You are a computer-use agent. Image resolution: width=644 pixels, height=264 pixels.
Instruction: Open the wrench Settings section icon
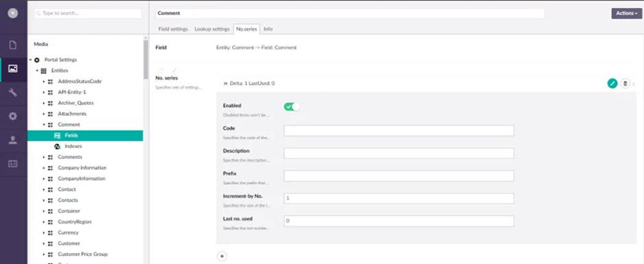(13, 93)
